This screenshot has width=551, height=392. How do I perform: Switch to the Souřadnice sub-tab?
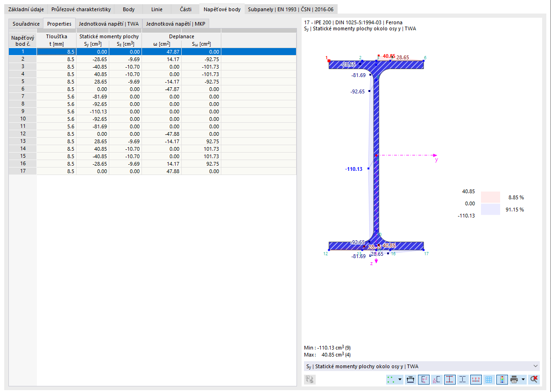(26, 24)
